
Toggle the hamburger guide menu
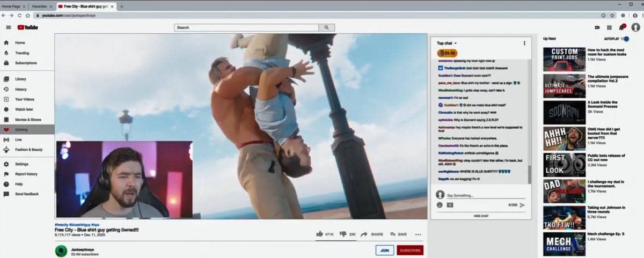point(9,27)
